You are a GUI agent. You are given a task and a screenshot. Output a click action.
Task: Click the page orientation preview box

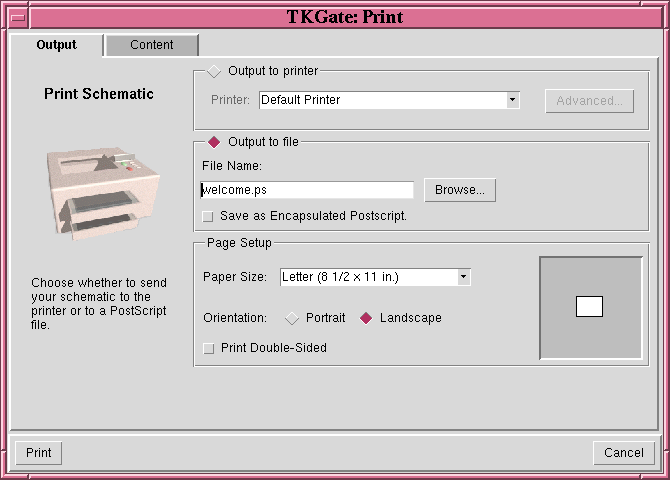(590, 307)
